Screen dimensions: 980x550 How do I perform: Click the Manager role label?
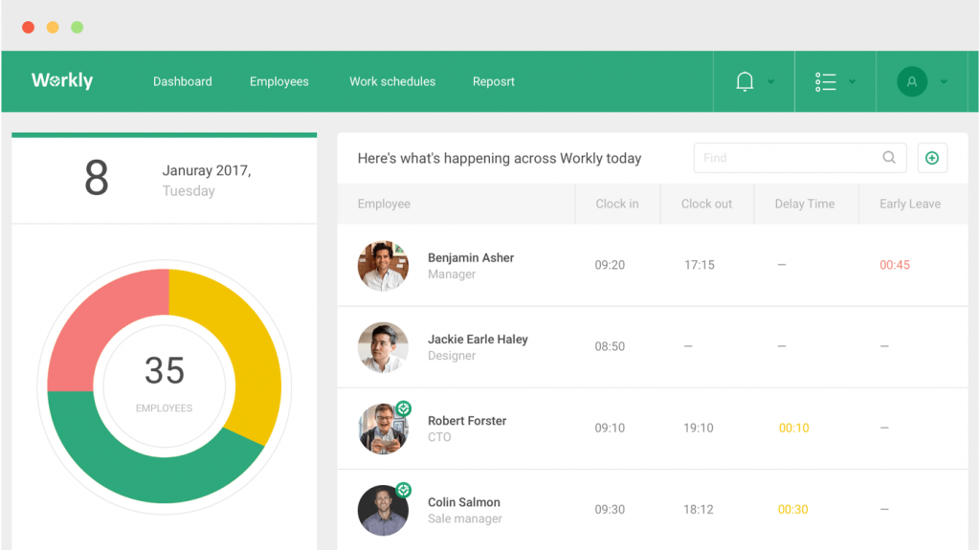[452, 275]
